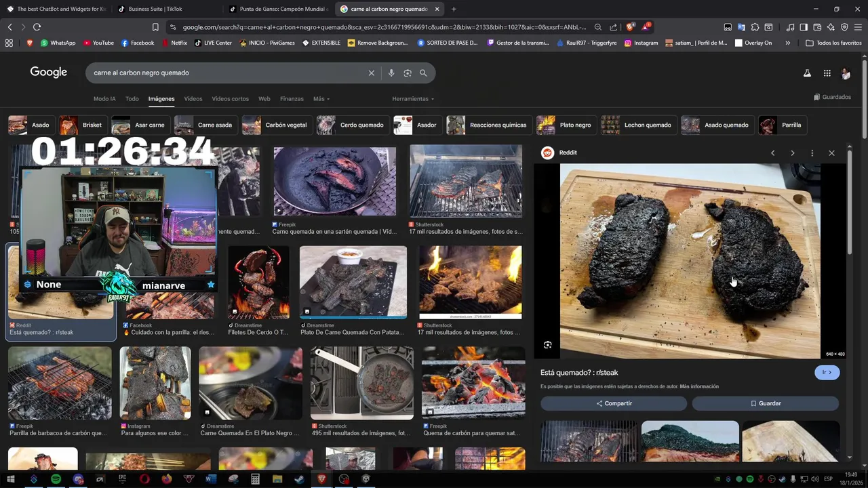Open Más información copyright link
The image size is (868, 488).
click(x=699, y=386)
